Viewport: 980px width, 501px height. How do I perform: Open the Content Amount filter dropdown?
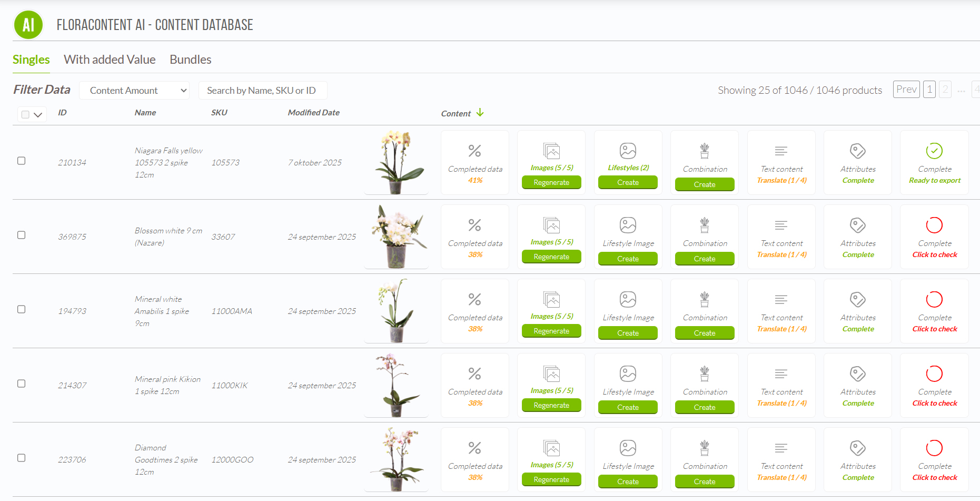[x=134, y=91]
